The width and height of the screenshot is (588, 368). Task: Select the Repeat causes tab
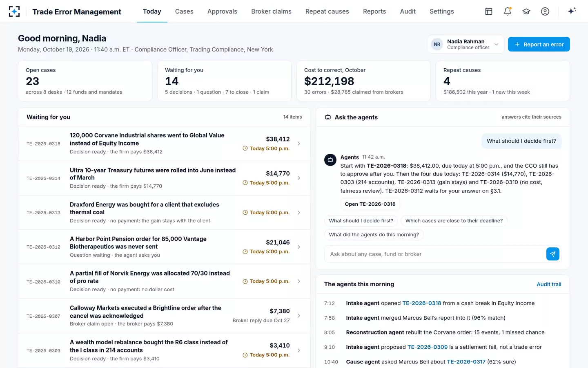coord(327,11)
